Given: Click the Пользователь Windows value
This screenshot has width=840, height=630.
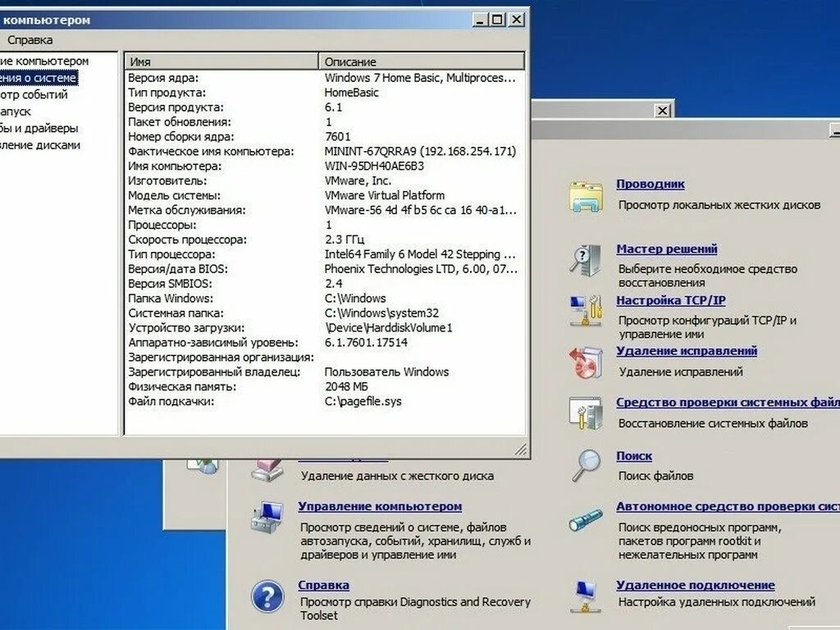Looking at the screenshot, I should point(387,372).
